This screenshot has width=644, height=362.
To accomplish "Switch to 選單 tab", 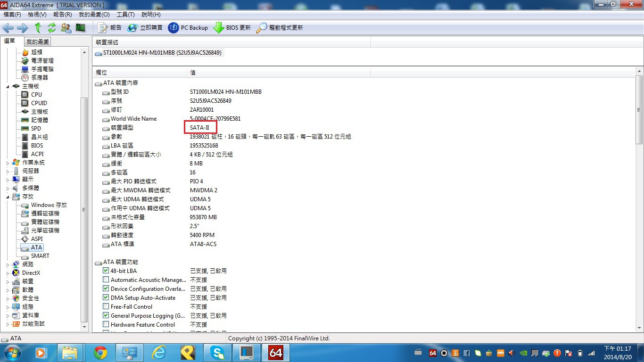I will [10, 41].
